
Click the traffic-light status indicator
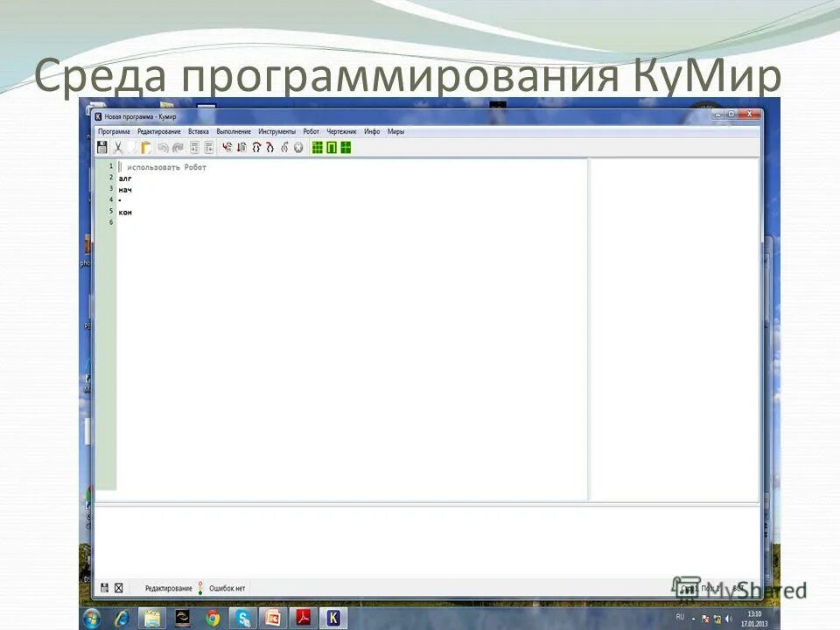(x=200, y=588)
